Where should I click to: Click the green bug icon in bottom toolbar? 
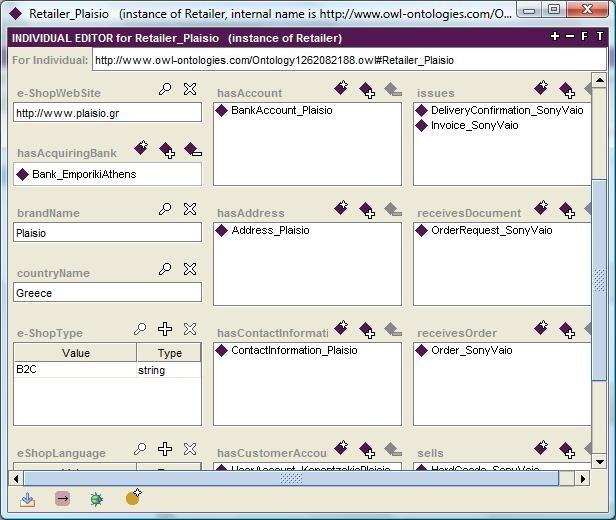pyautogui.click(x=97, y=500)
